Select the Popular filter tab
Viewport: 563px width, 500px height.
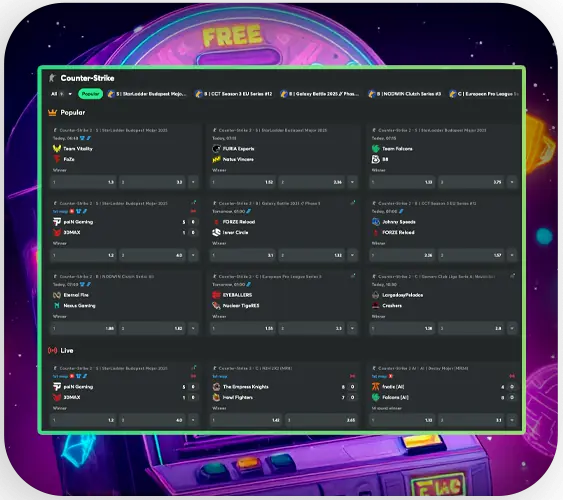point(90,94)
